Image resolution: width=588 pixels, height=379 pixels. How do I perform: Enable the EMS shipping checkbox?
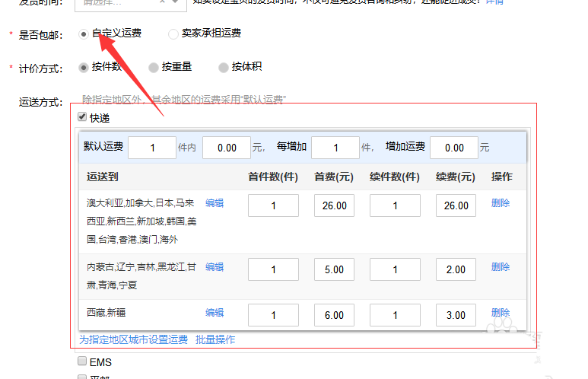82,362
